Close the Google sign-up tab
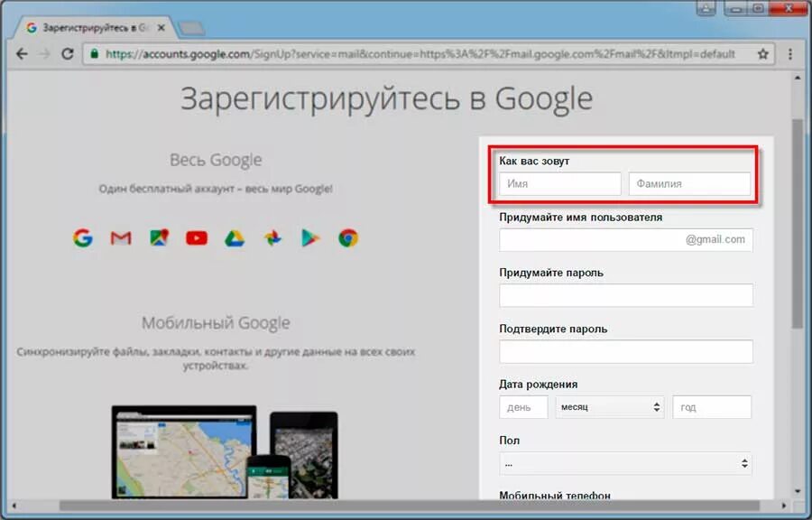The image size is (812, 520). coord(161,28)
